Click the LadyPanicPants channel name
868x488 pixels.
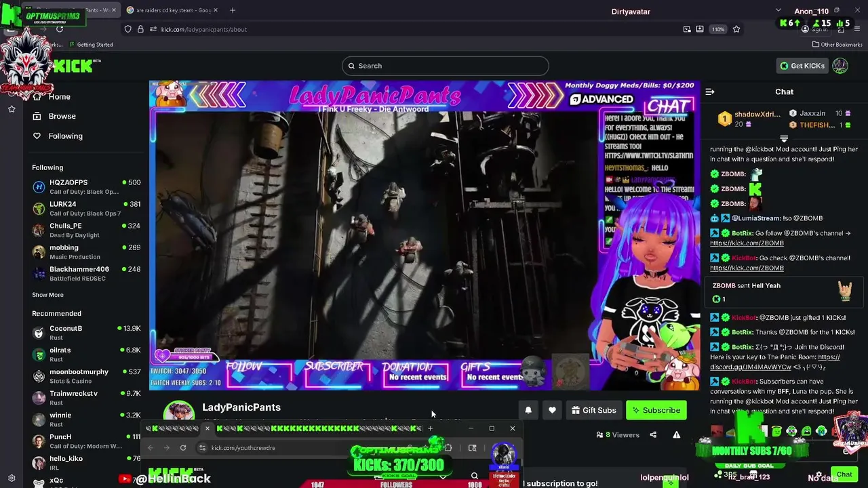coord(241,407)
